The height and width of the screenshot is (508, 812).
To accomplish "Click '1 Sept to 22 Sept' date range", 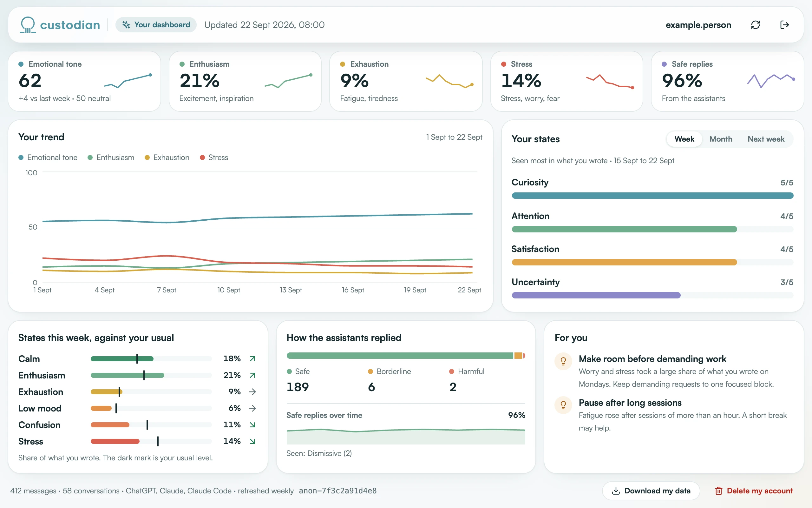I will 454,137.
